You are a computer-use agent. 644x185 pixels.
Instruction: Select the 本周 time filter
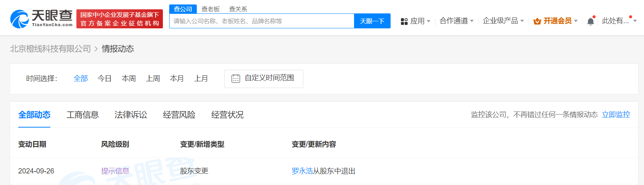(x=129, y=78)
